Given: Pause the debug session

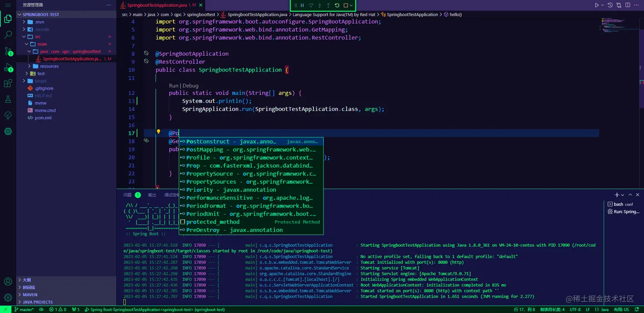Looking at the screenshot, I should click(x=302, y=6).
